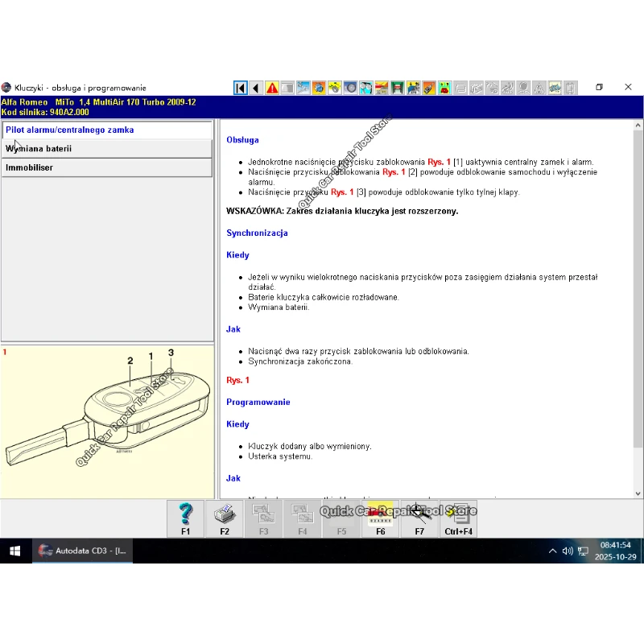Select the gray panel toolbar icon
Screen dimensions: 644x644
[287, 88]
